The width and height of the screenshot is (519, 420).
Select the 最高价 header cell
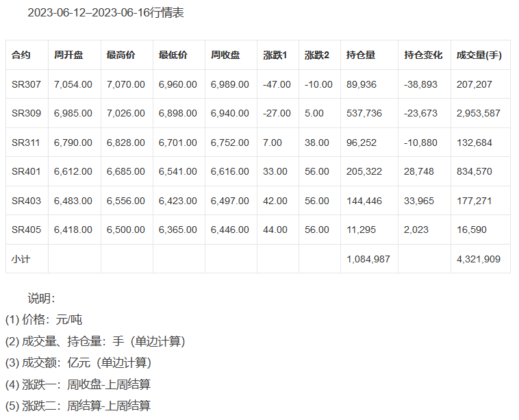pos(121,55)
